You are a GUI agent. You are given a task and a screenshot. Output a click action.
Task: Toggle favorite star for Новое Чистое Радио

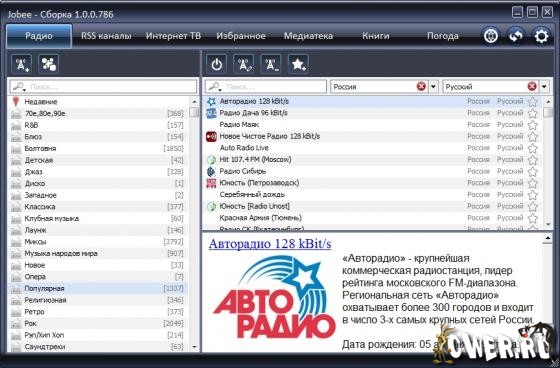pyautogui.click(x=532, y=136)
